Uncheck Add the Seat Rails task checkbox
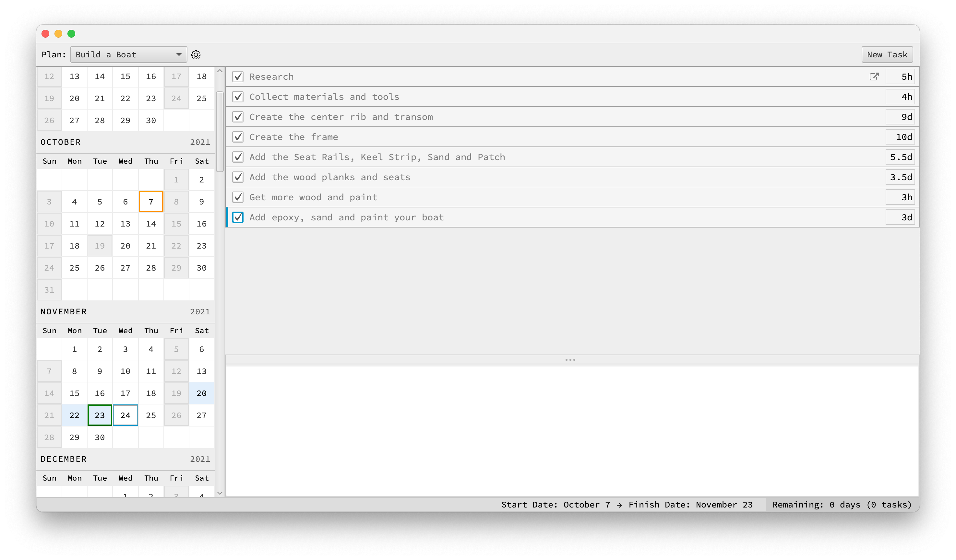 pyautogui.click(x=238, y=157)
